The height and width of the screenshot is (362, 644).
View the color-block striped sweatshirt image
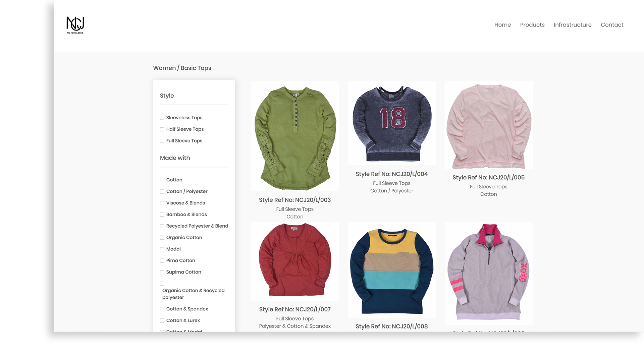click(x=391, y=270)
